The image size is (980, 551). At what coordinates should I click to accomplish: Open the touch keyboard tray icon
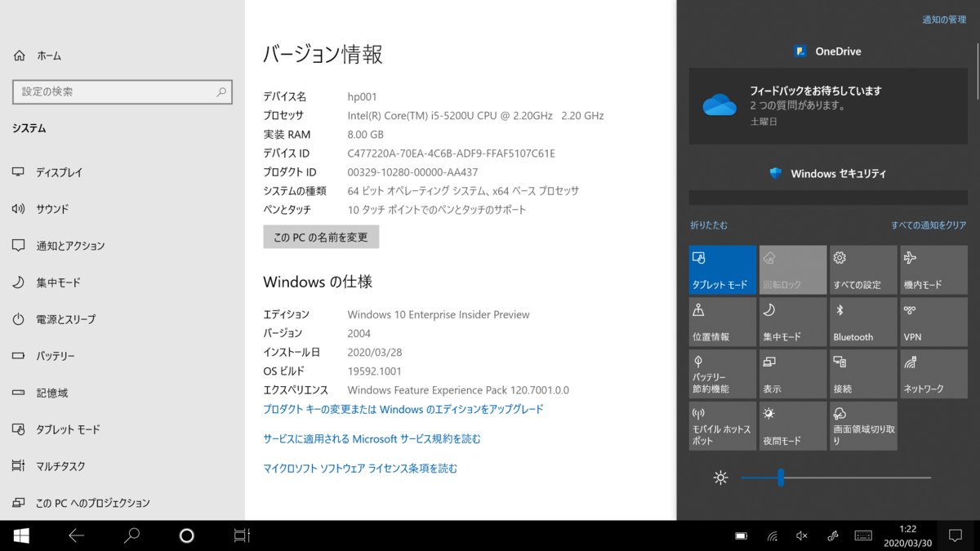tap(863, 536)
